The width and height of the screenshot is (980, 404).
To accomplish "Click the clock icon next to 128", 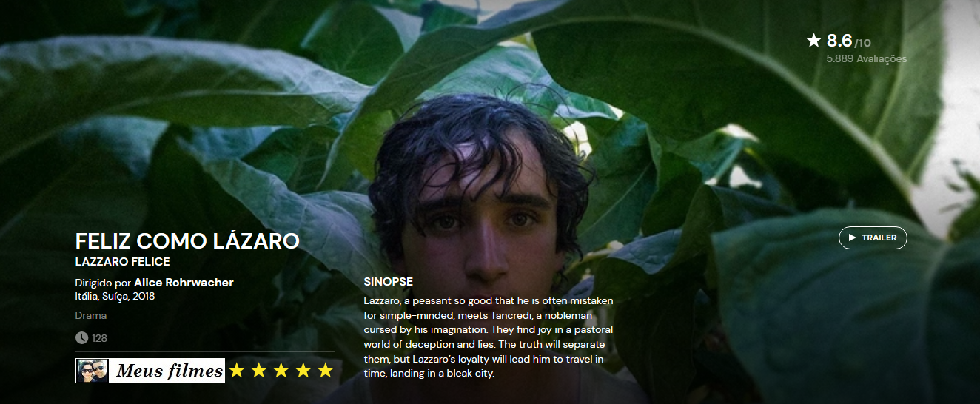I will click(x=81, y=338).
